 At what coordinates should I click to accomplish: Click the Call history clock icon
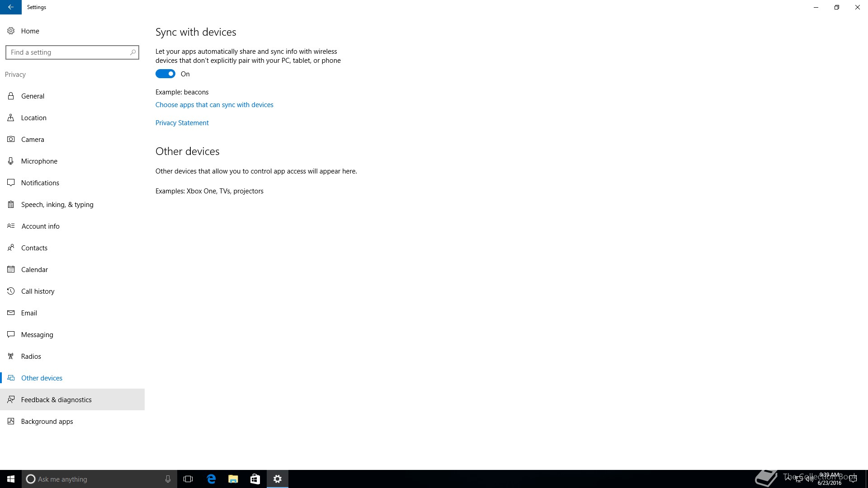[11, 291]
